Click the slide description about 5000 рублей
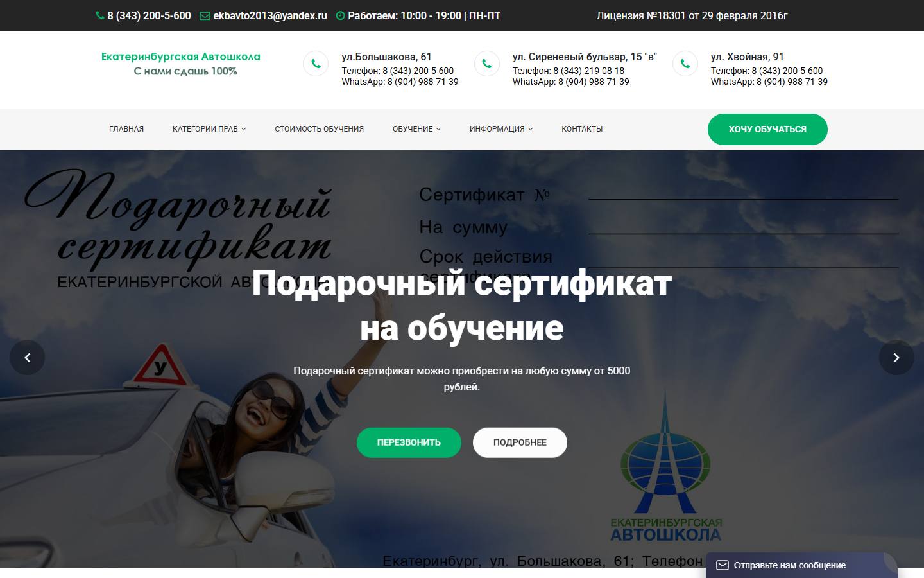The width and height of the screenshot is (924, 578). click(x=462, y=379)
